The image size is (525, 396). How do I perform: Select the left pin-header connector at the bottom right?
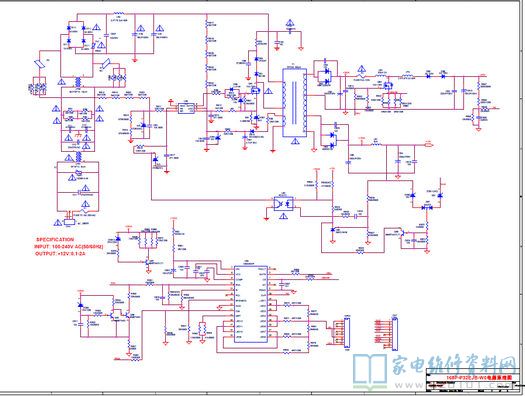pyautogui.click(x=347, y=334)
